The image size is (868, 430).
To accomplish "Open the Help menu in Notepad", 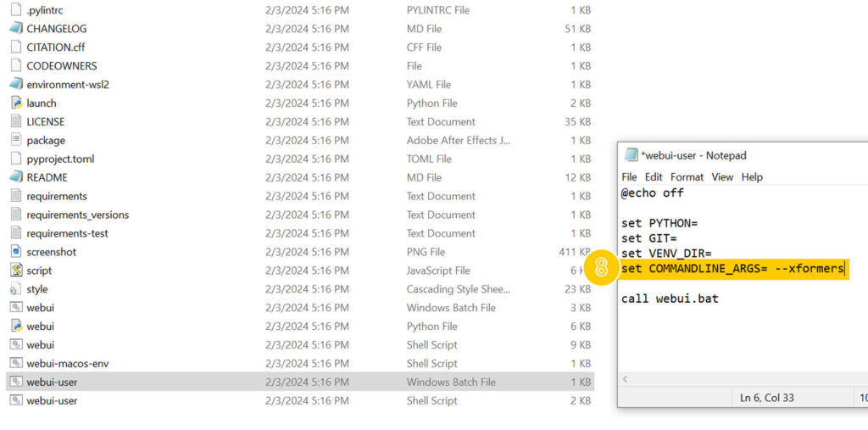I will (x=752, y=177).
